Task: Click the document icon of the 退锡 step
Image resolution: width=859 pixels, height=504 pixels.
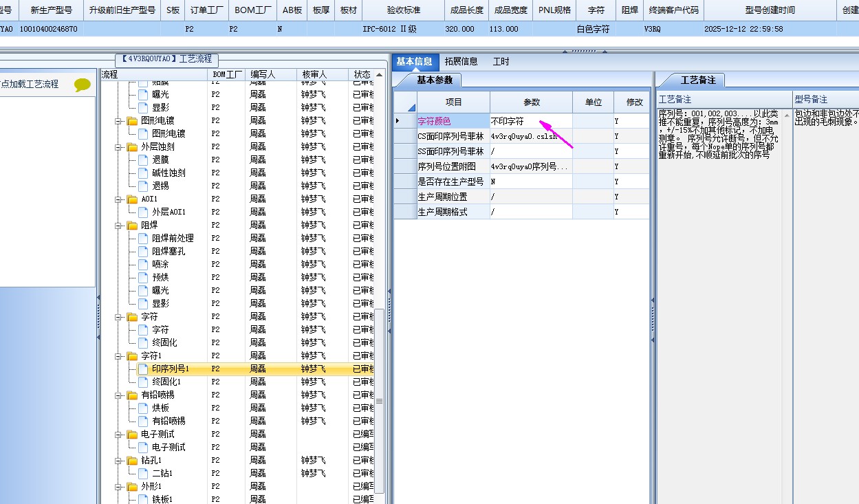Action: [143, 186]
